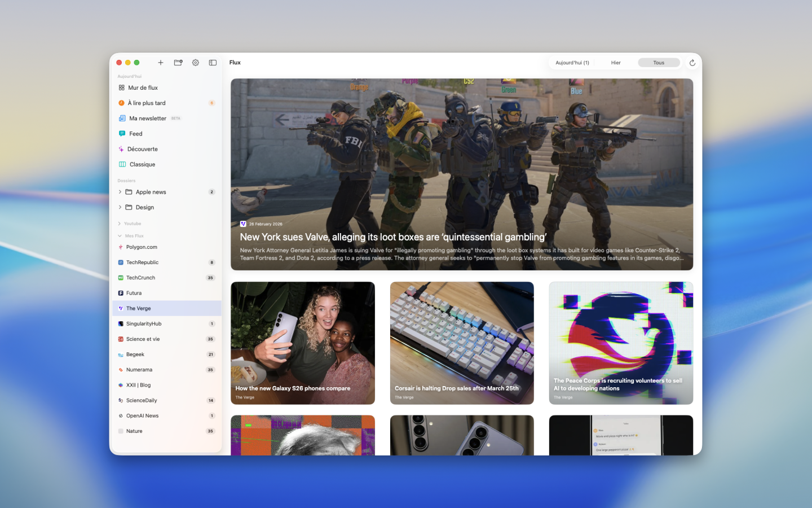
Task: Click the plus icon to add feed
Action: point(161,63)
